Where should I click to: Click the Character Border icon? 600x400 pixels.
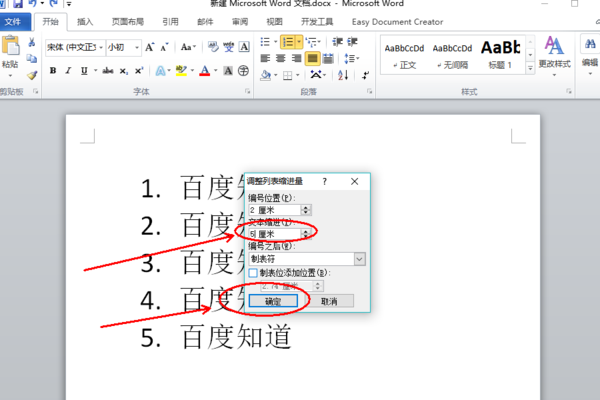click(244, 47)
